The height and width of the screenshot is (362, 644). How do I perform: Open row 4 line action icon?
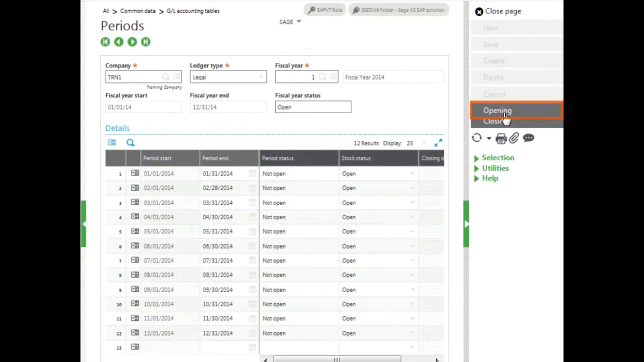[x=135, y=217]
